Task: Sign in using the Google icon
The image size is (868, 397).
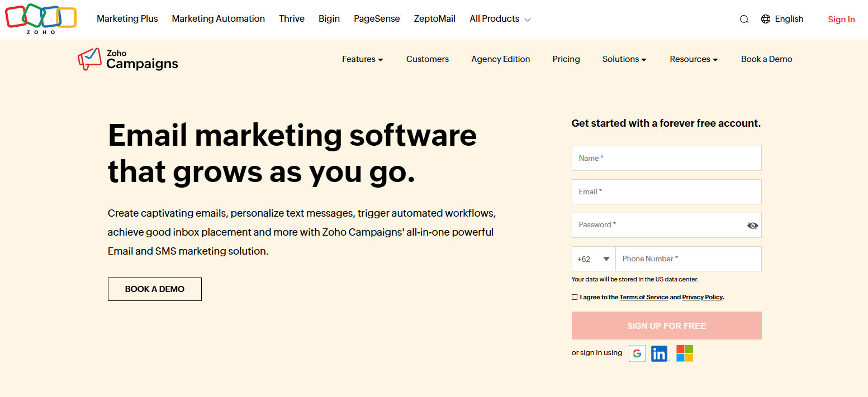Action: (x=637, y=353)
